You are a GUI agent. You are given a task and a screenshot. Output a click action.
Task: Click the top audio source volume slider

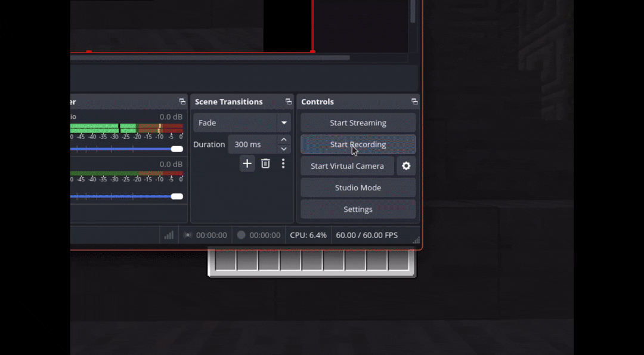click(177, 149)
